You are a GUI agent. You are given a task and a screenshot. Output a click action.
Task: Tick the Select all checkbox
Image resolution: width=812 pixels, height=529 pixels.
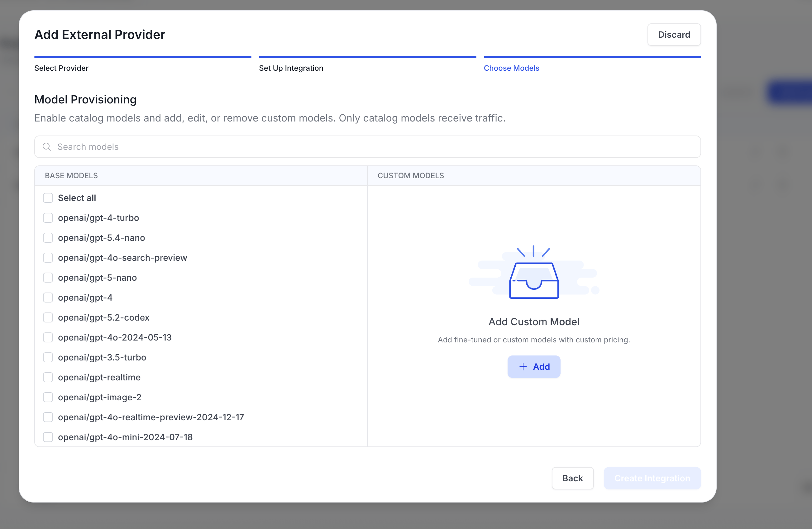coord(48,198)
